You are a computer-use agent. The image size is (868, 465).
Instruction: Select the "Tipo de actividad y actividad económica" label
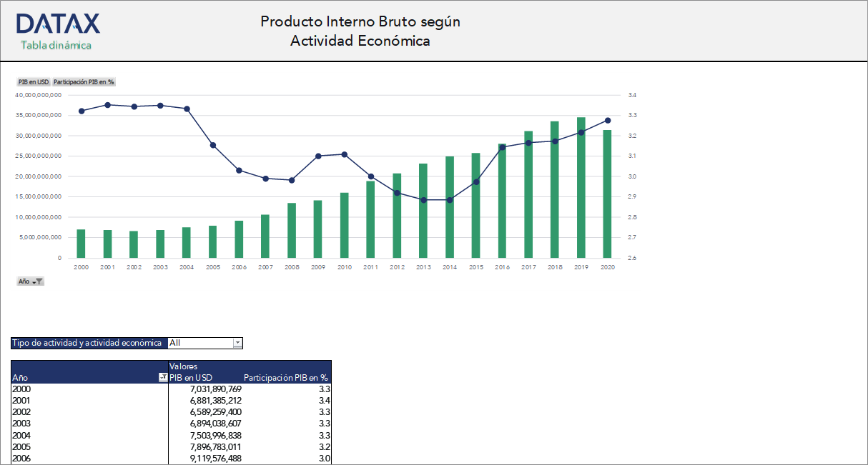point(86,343)
